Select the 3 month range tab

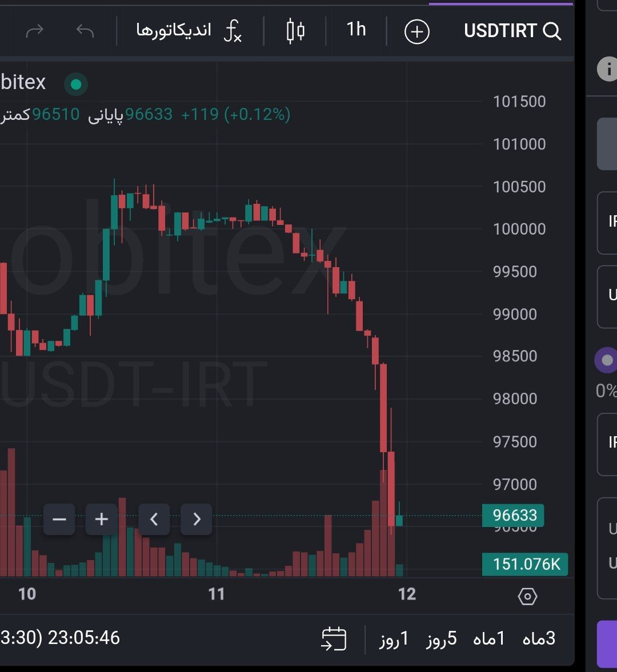(539, 638)
